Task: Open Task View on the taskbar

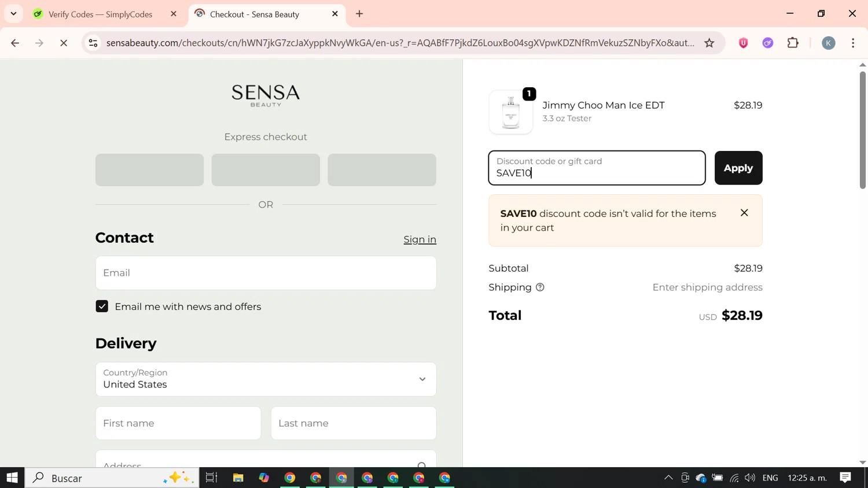Action: click(212, 478)
